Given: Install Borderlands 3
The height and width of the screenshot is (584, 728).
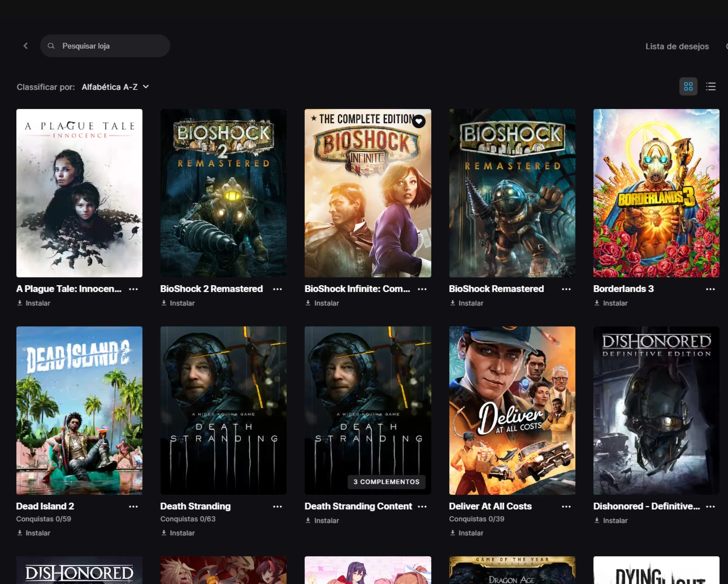Looking at the screenshot, I should pos(610,303).
